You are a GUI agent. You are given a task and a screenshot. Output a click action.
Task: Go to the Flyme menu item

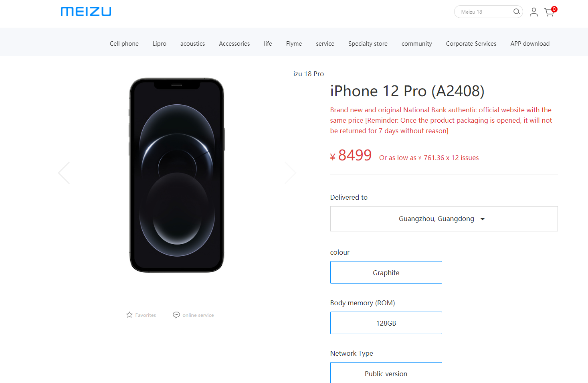click(294, 44)
